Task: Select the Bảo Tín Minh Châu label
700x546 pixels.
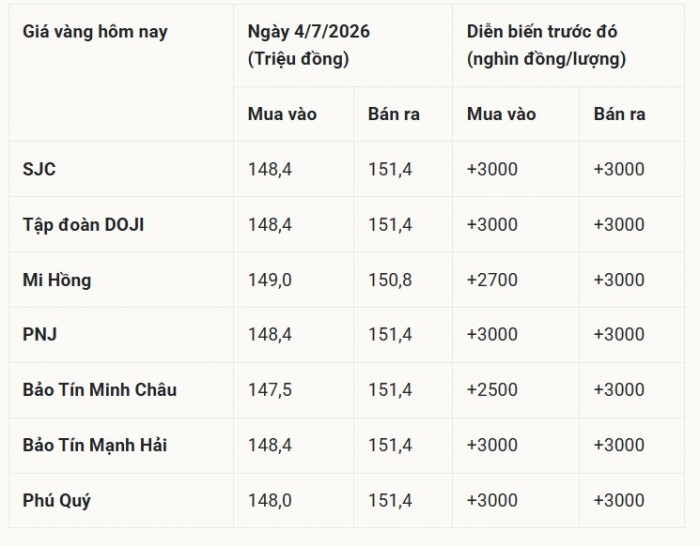Action: (100, 390)
